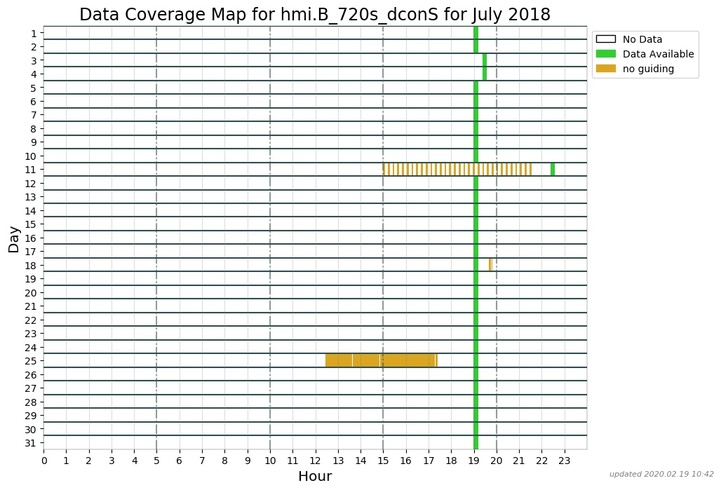Click the "Hour" x-axis label
This screenshot has width=721, height=490.
(x=315, y=477)
